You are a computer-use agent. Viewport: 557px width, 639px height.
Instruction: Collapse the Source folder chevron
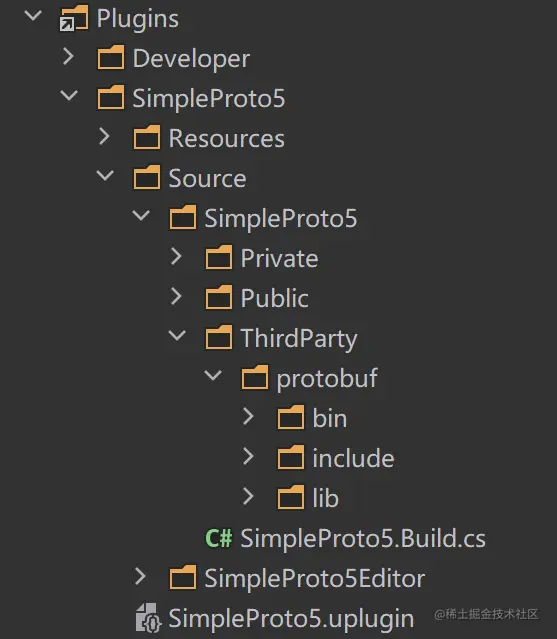(105, 176)
